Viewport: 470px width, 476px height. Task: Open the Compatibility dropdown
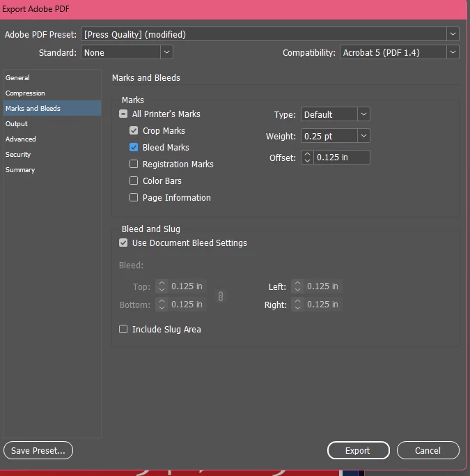[400, 52]
